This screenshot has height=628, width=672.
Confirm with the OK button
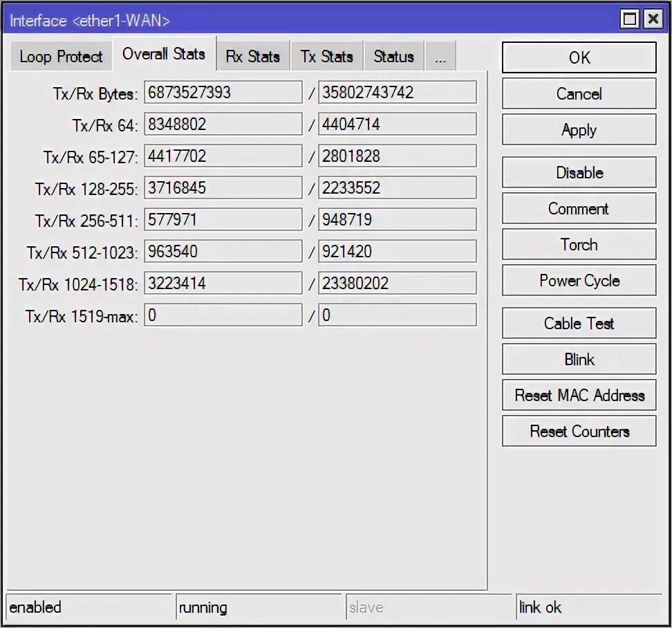(579, 57)
